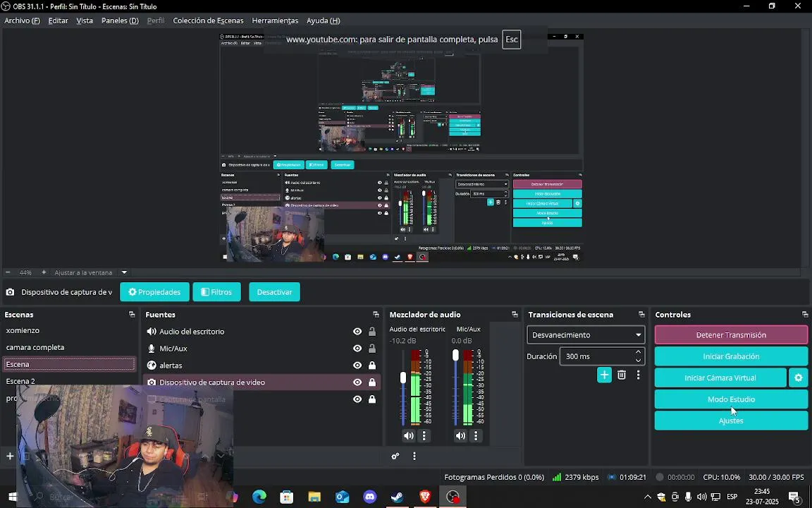Start virtual camera with Iniciar Cámara Virtual
The width and height of the screenshot is (812, 508).
tap(720, 378)
